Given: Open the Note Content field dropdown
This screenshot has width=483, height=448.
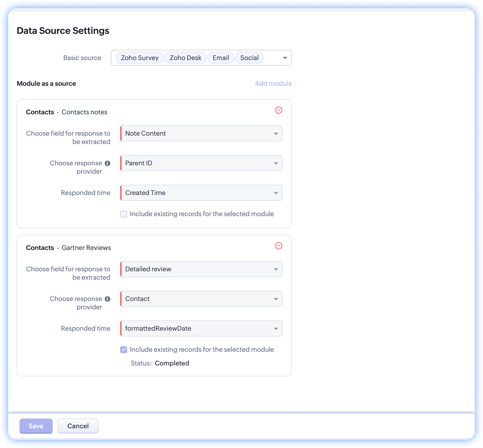Looking at the screenshot, I should 201,134.
